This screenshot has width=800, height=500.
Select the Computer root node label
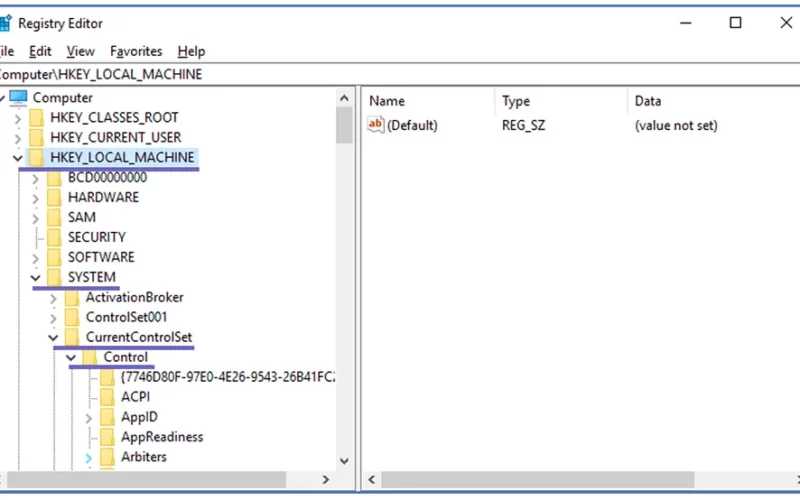pos(63,97)
